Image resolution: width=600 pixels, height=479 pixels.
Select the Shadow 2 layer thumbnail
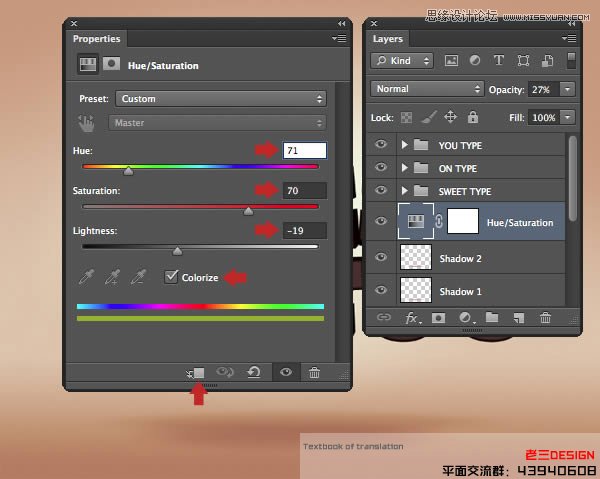click(x=416, y=257)
